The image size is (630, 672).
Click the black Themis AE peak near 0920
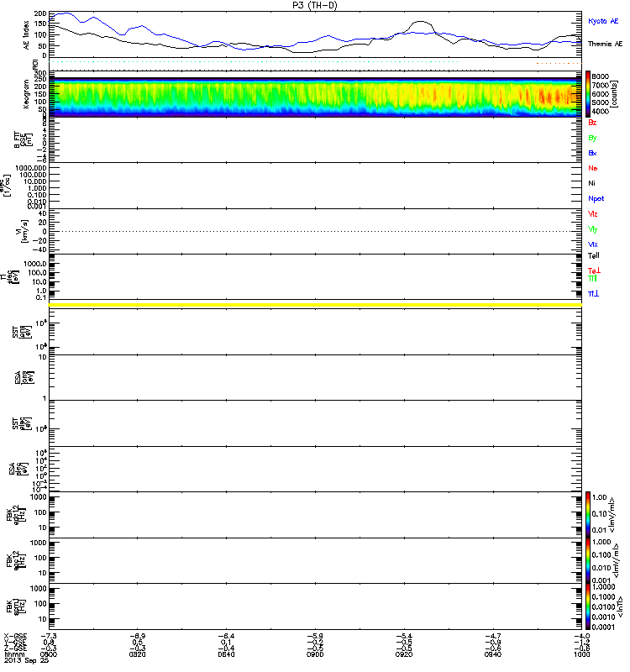(x=422, y=22)
